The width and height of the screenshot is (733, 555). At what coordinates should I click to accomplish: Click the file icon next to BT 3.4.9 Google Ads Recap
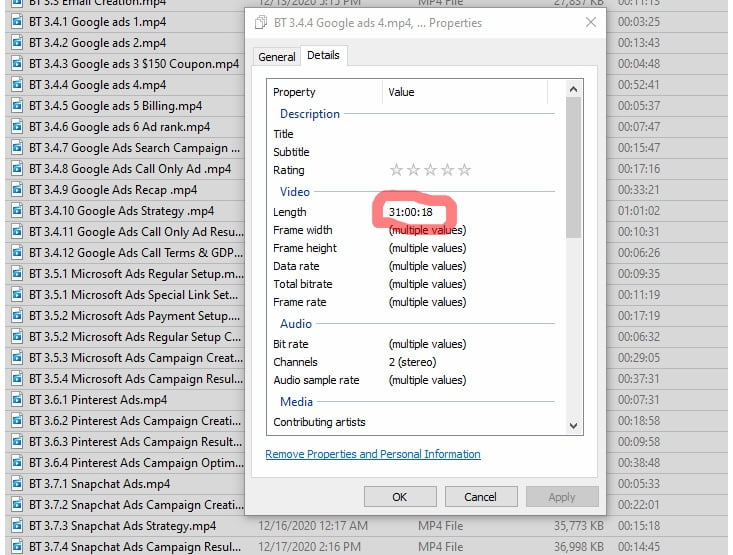[17, 190]
